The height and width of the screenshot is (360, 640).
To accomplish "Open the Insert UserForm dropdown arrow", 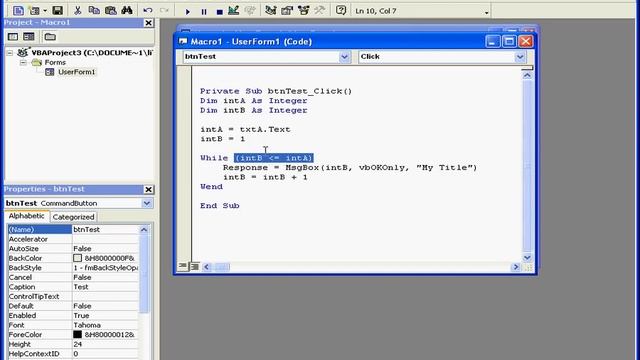I will 45,11.
